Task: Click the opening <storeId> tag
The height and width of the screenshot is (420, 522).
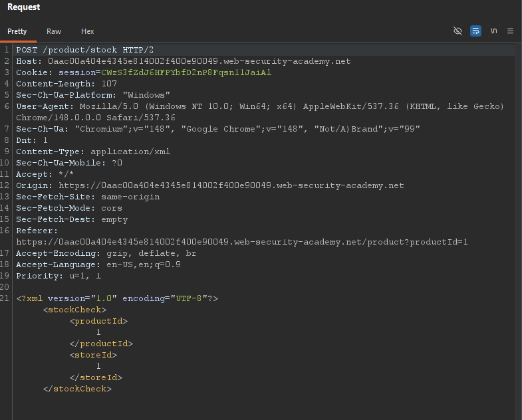Action: (93, 355)
